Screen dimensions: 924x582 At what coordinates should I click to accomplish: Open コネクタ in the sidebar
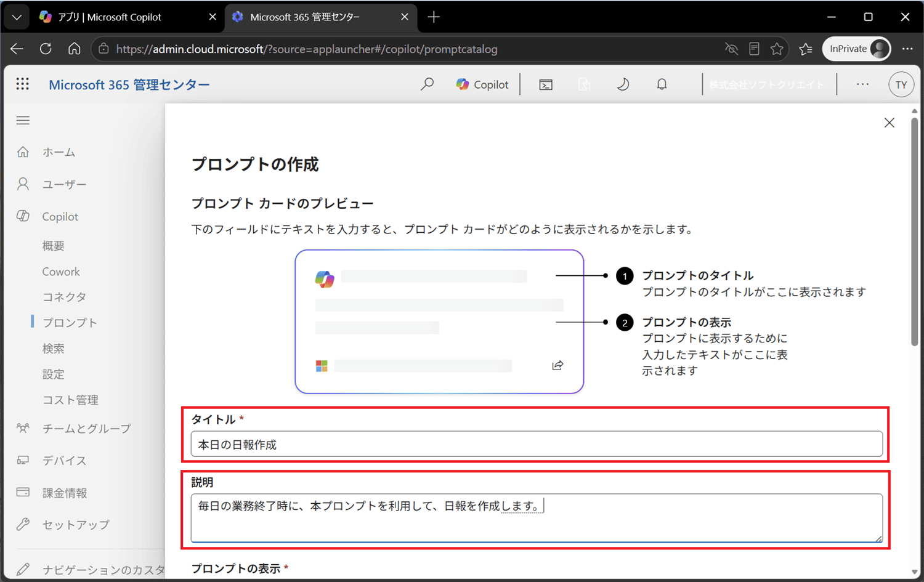coord(64,297)
